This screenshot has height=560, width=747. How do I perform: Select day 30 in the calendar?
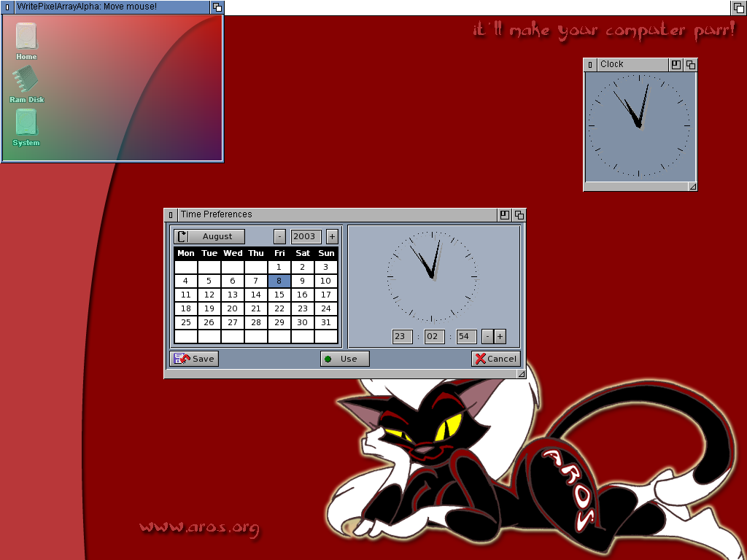click(x=303, y=322)
